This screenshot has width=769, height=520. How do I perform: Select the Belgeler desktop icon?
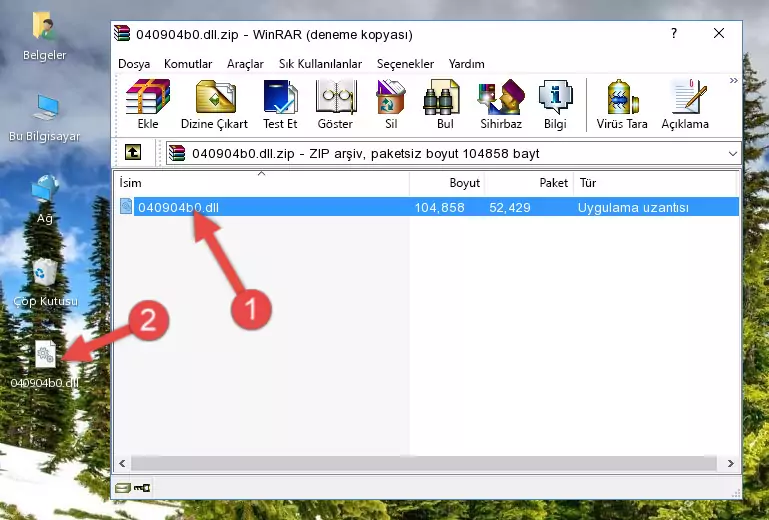[x=44, y=37]
